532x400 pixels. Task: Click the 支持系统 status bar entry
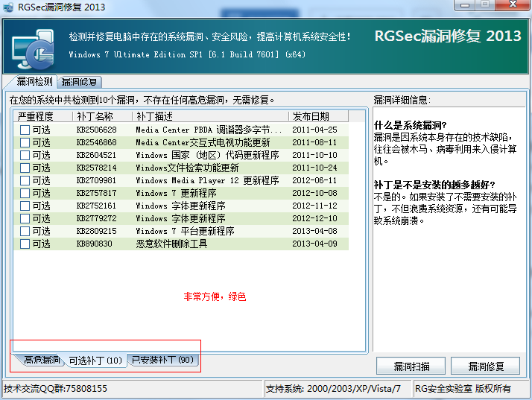tap(333, 389)
